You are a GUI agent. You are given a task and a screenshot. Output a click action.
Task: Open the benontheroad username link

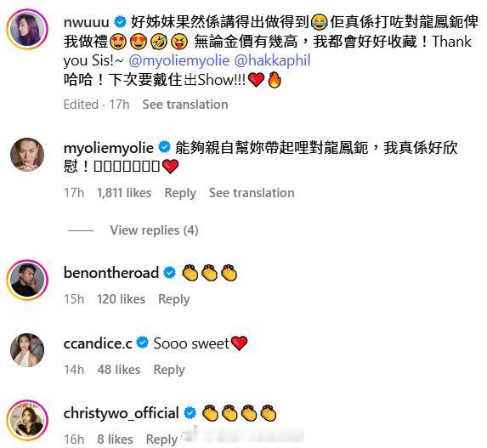(111, 273)
